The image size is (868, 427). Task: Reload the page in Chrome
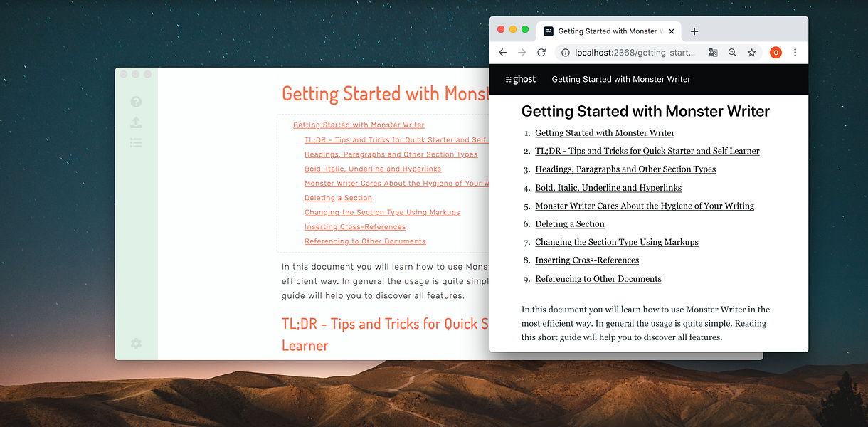[541, 53]
